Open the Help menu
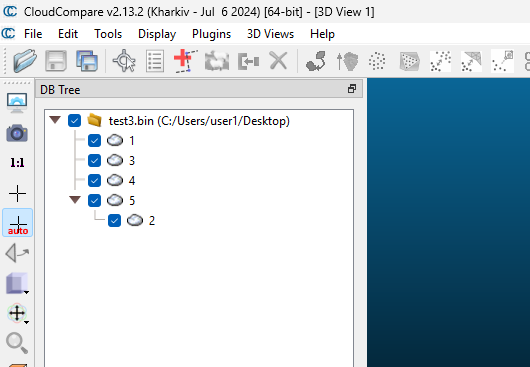This screenshot has height=367, width=530. 322,34
